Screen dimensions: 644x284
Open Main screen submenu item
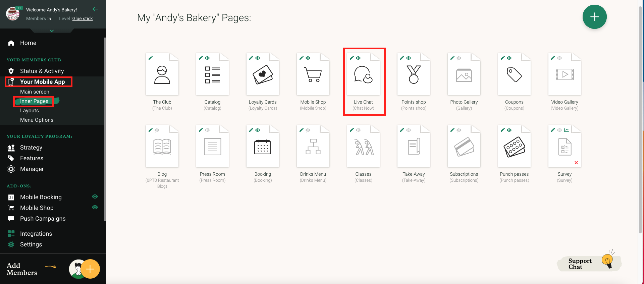point(35,92)
